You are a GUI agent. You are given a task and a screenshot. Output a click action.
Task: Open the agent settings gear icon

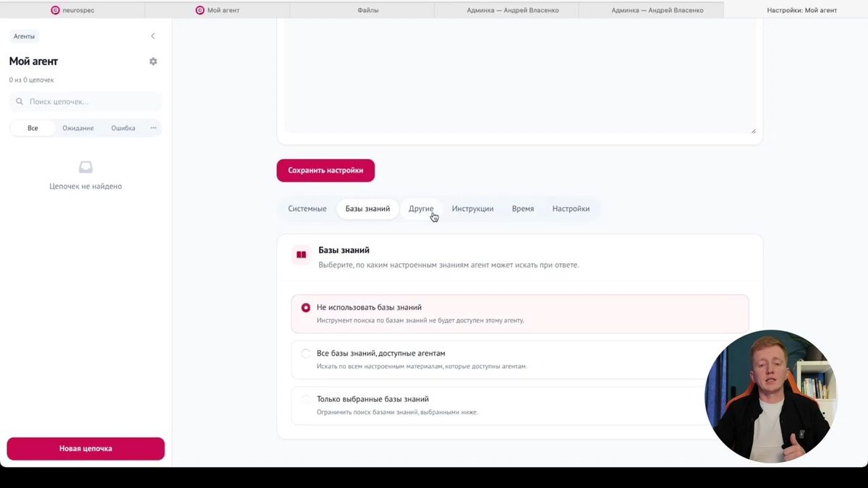click(153, 61)
